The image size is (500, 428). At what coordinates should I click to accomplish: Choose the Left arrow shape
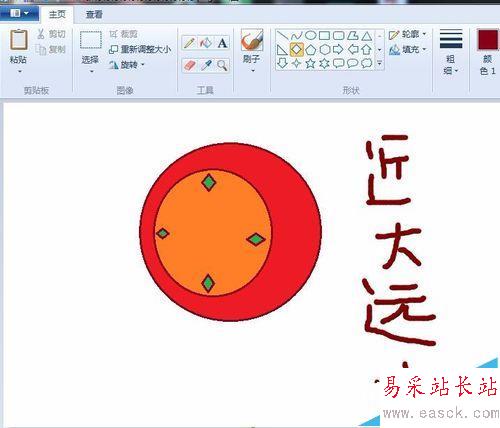tap(353, 50)
